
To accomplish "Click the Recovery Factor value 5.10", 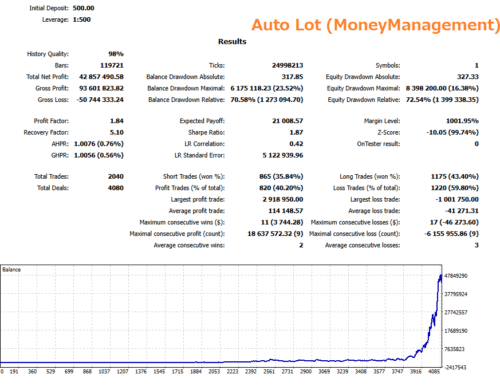I will pyautogui.click(x=117, y=133).
